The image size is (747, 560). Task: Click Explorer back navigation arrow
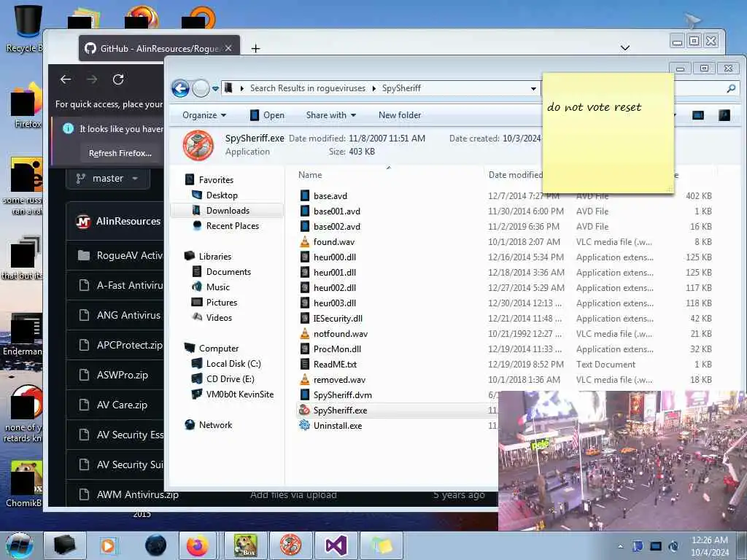pos(181,88)
